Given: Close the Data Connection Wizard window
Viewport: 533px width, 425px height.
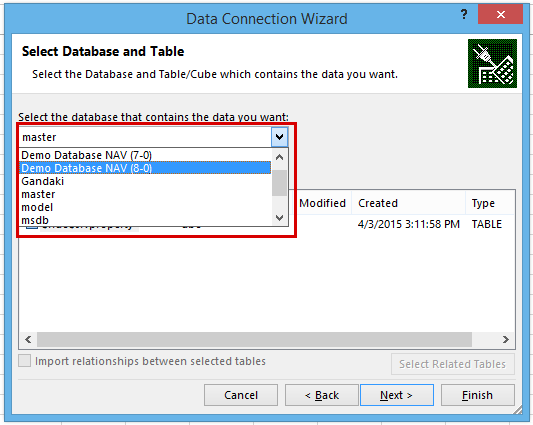Looking at the screenshot, I should click(500, 14).
